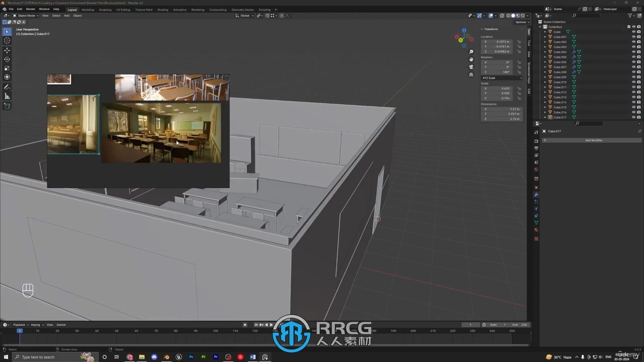Select the Rotate tool
Image resolution: width=644 pixels, height=362 pixels.
[7, 59]
